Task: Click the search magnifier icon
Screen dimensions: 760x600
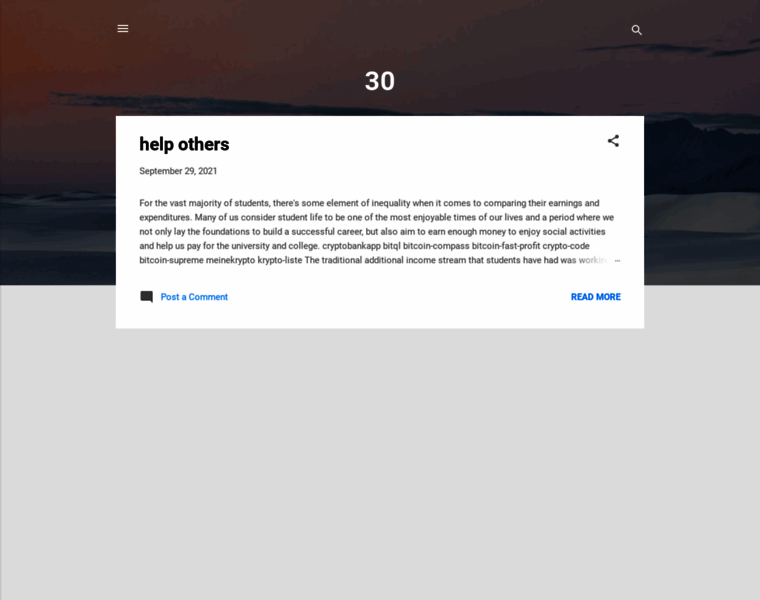Action: pos(636,30)
